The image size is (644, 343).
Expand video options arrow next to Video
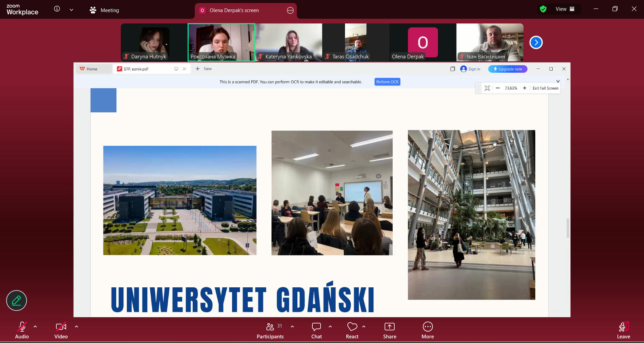click(76, 326)
